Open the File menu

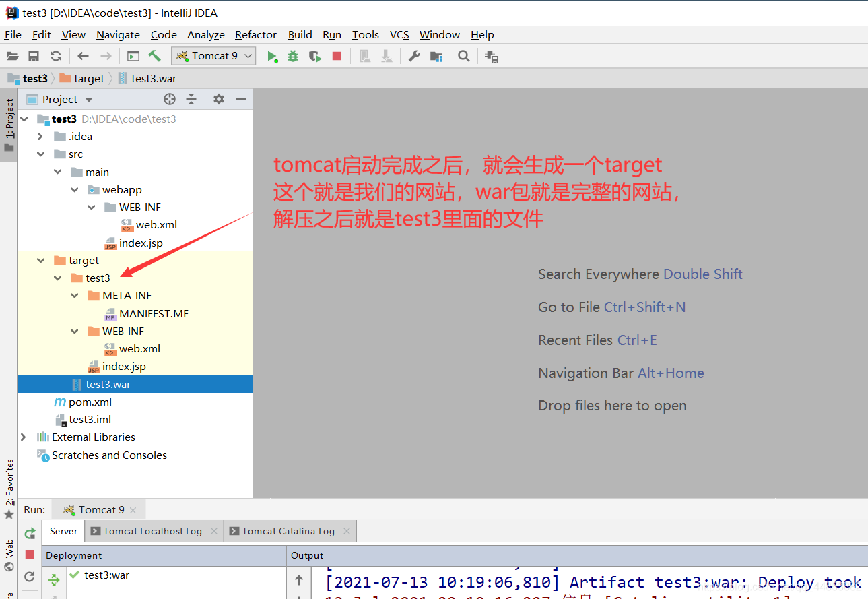pyautogui.click(x=13, y=34)
